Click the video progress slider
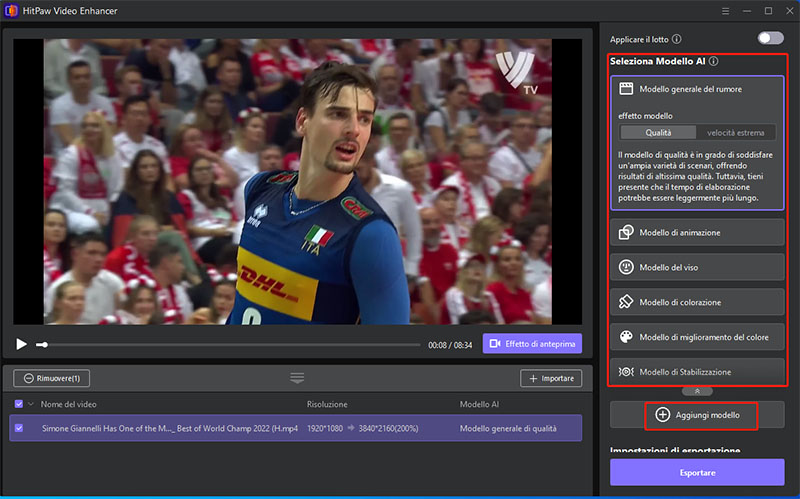Image resolution: width=800 pixels, height=499 pixels. (230, 344)
